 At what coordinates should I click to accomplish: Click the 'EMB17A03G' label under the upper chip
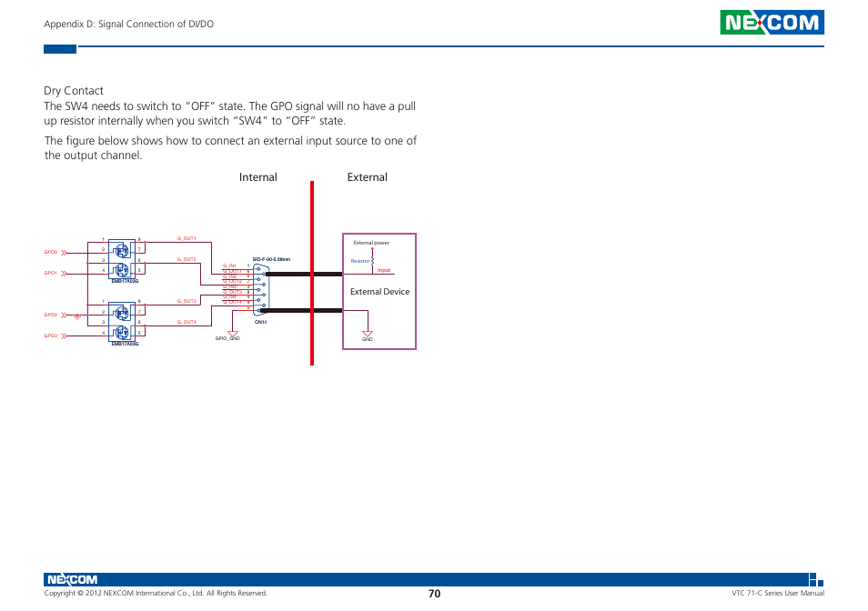pyautogui.click(x=126, y=282)
